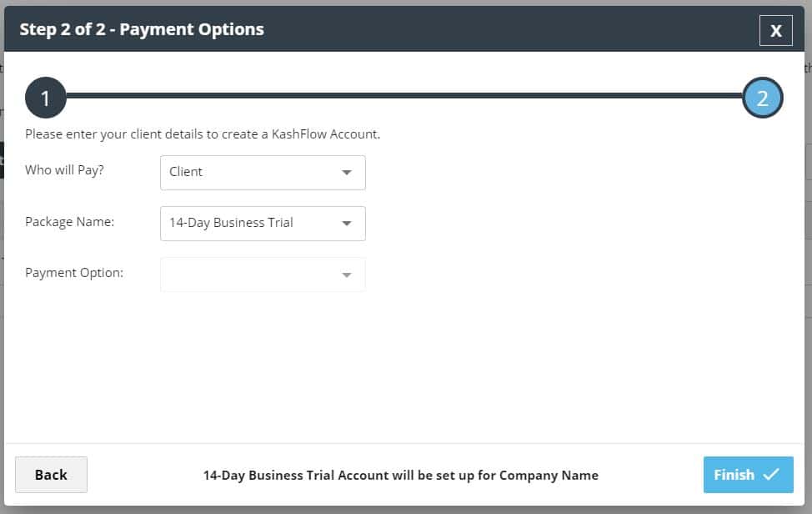Click the client details instruction text

click(x=203, y=134)
